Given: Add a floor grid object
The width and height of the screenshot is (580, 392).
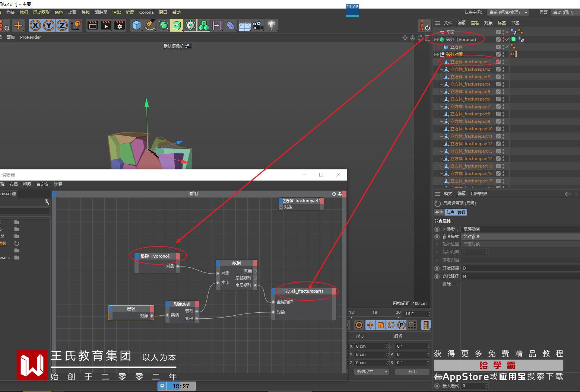Looking at the screenshot, I should pos(244,26).
